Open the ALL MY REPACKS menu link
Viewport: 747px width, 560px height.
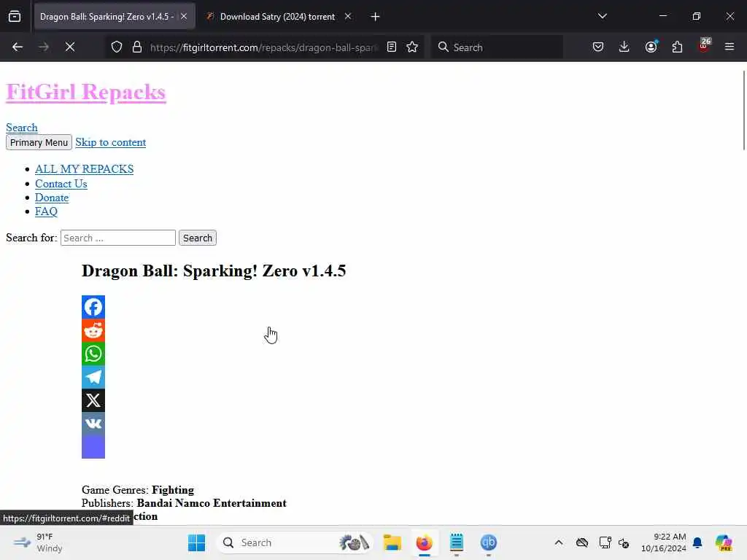coord(85,169)
